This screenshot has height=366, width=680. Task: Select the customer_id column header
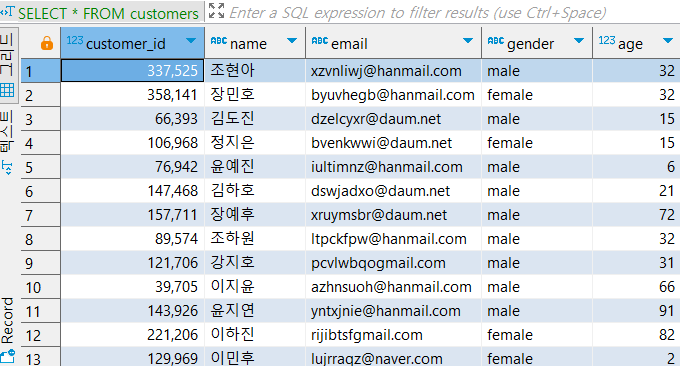tap(132, 43)
